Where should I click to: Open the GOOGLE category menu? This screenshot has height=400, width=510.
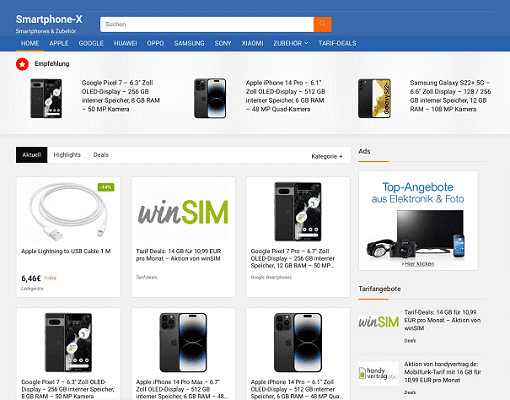[x=91, y=43]
